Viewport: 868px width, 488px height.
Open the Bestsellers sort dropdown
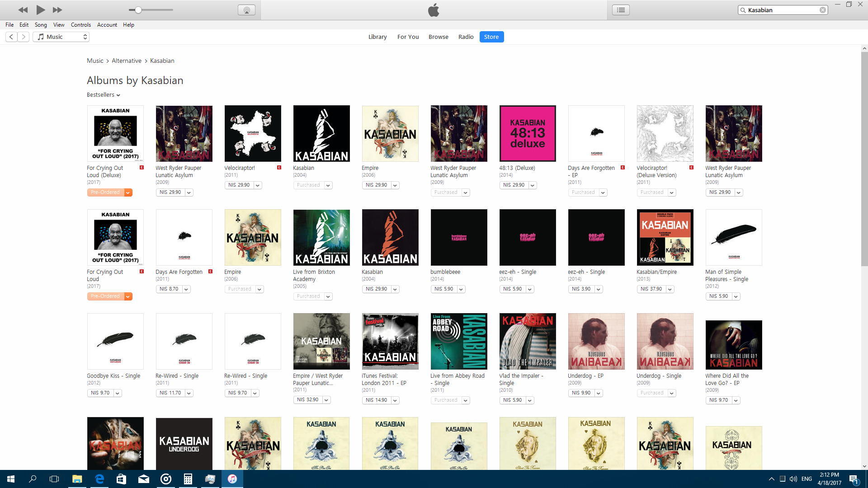pos(103,95)
